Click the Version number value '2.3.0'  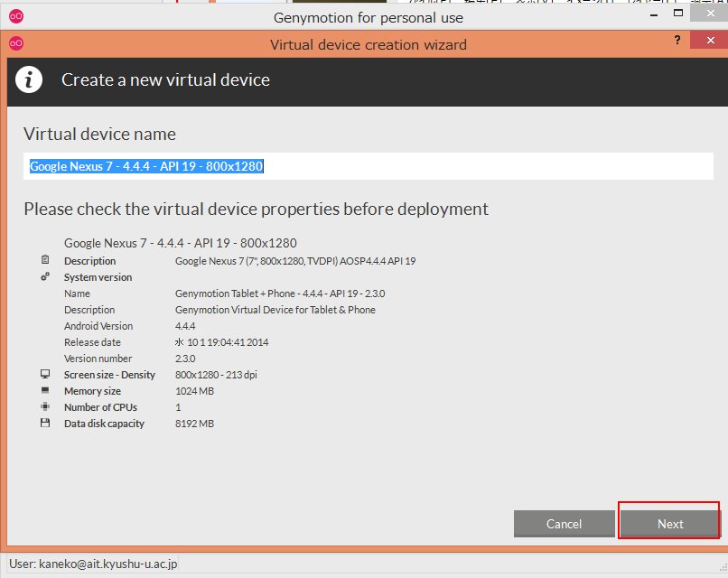(x=185, y=359)
